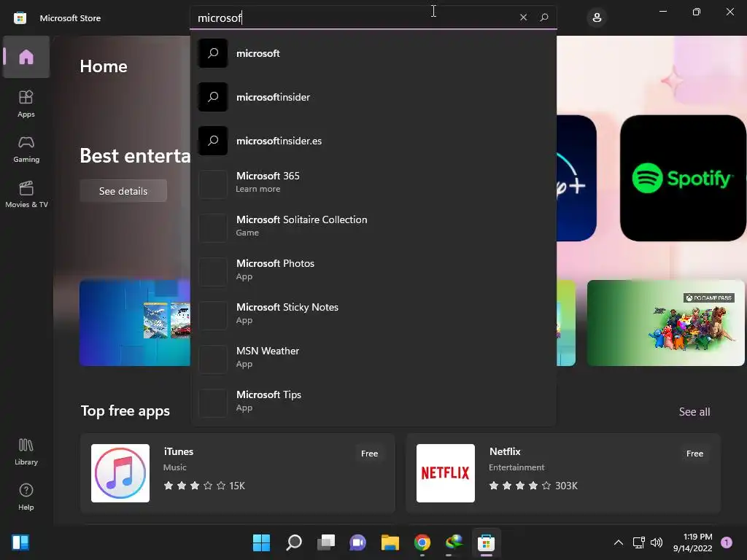
Task: Open the blue games collection banner
Action: [135, 323]
